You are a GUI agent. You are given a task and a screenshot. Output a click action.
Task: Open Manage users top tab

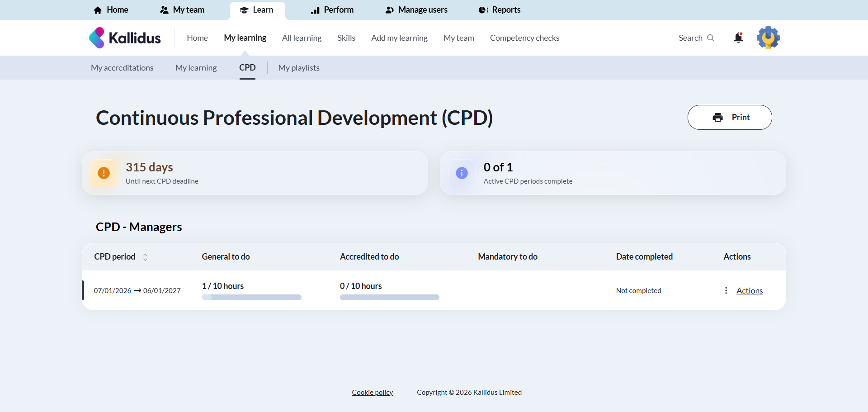[416, 10]
